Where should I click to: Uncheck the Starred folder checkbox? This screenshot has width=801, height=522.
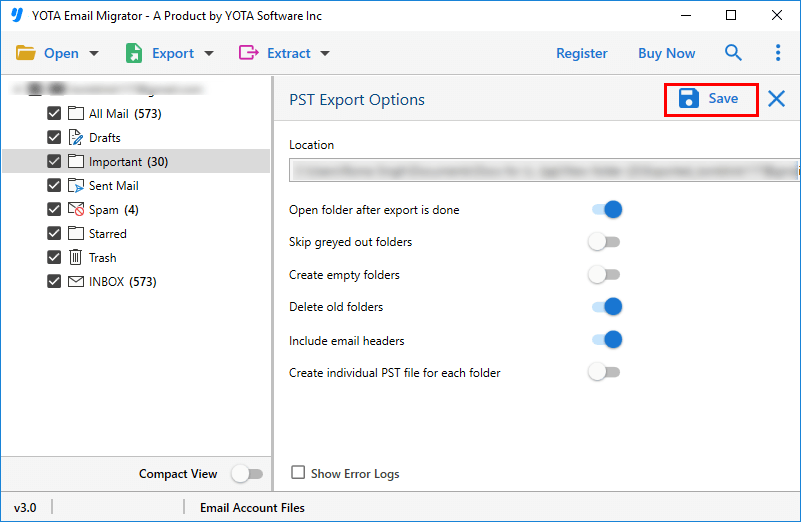[x=54, y=234]
